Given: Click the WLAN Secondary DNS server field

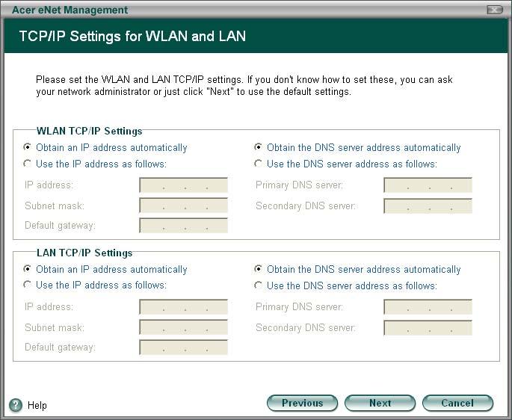Looking at the screenshot, I should [x=428, y=206].
